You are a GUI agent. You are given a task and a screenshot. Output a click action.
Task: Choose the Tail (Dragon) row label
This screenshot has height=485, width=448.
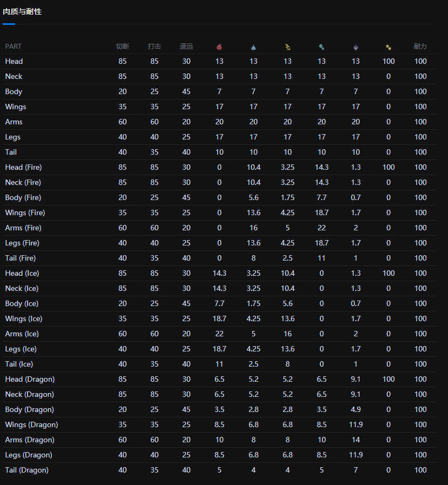27,470
